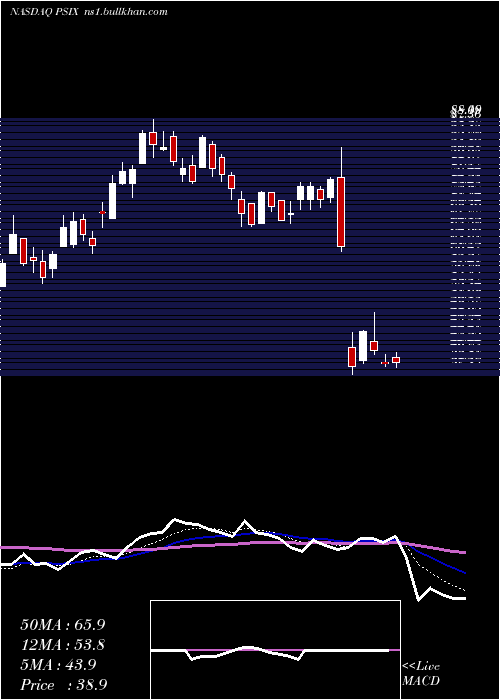Select the 5MA : 43.9 reading
This screenshot has height=700, width=500.
[58, 665]
